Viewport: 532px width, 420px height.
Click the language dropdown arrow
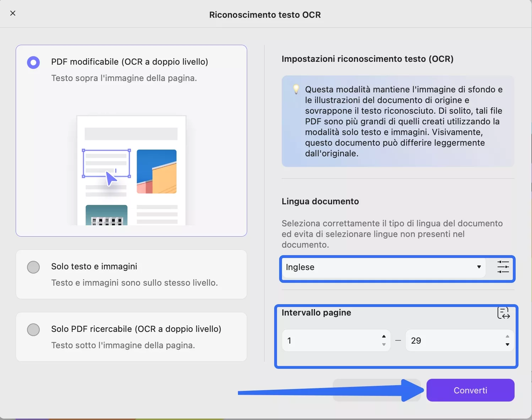click(479, 267)
